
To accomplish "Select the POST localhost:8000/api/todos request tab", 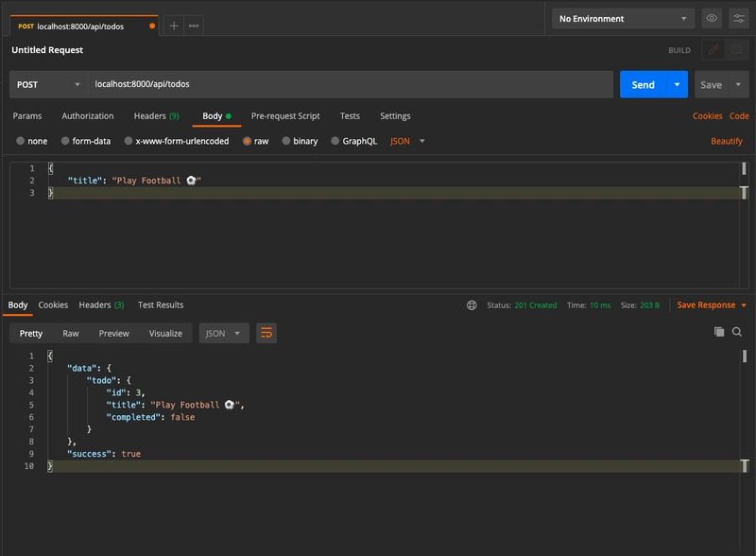I will pos(83,26).
